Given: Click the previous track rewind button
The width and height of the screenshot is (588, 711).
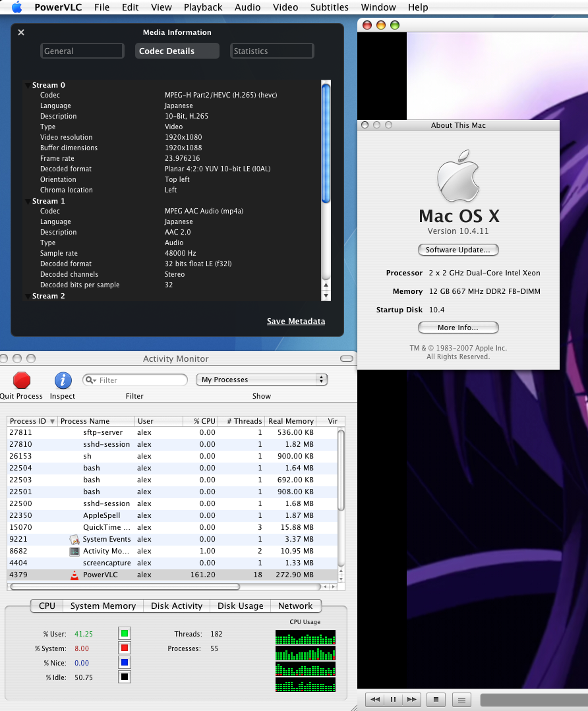Looking at the screenshot, I should click(375, 699).
